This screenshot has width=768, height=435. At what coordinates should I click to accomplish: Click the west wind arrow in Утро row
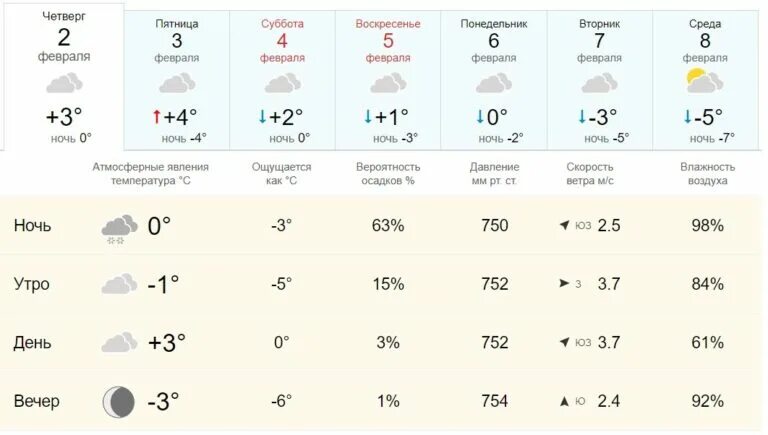click(564, 283)
